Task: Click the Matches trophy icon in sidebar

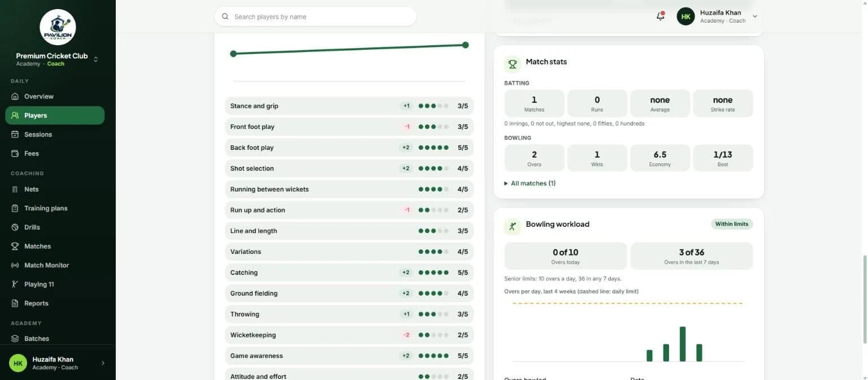Action: point(15,246)
